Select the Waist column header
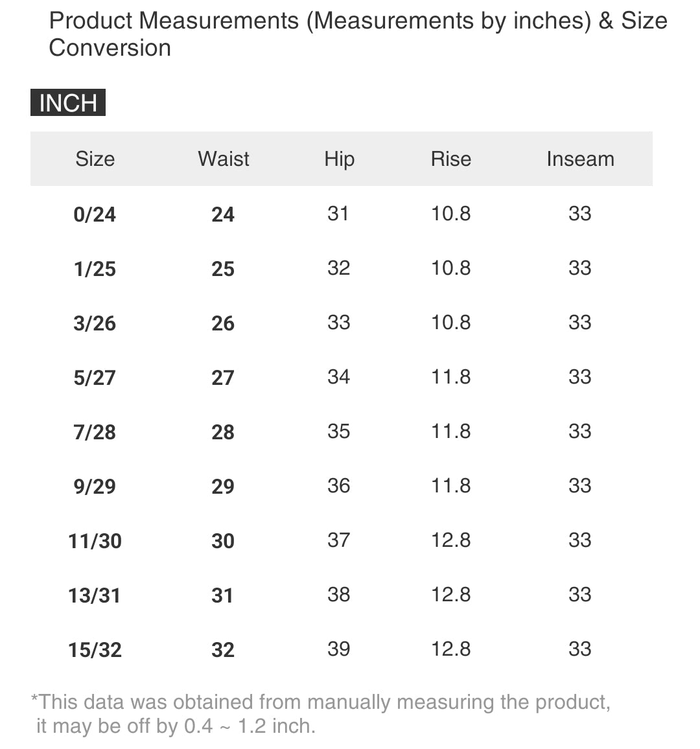Viewport: 700px width, 749px height. tap(224, 159)
